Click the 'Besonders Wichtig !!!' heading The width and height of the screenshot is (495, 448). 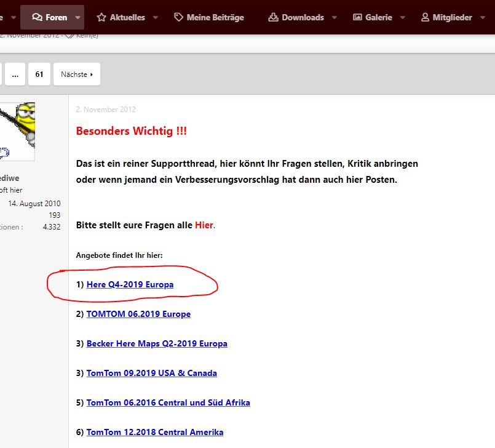[132, 131]
